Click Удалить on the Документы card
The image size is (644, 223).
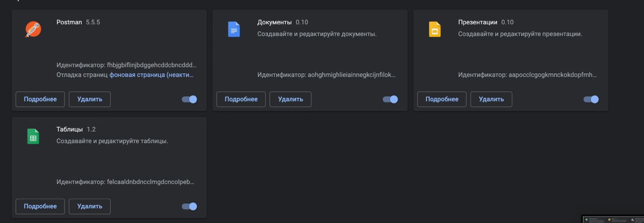coord(290,99)
